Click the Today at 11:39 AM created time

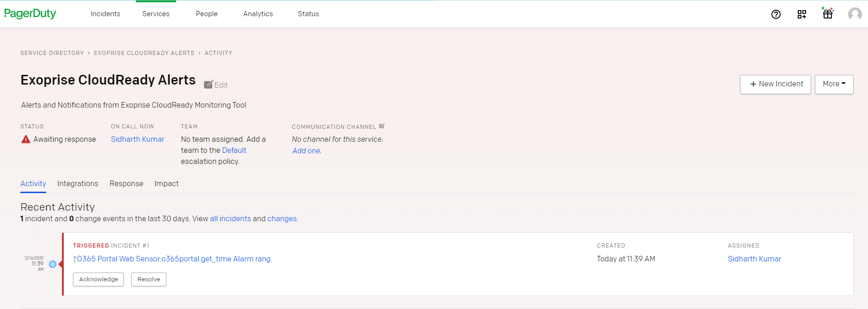point(626,259)
